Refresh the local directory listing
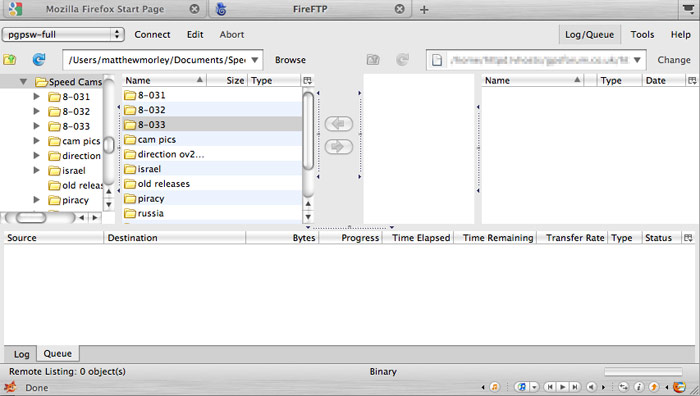This screenshot has height=396, width=700. tap(39, 59)
